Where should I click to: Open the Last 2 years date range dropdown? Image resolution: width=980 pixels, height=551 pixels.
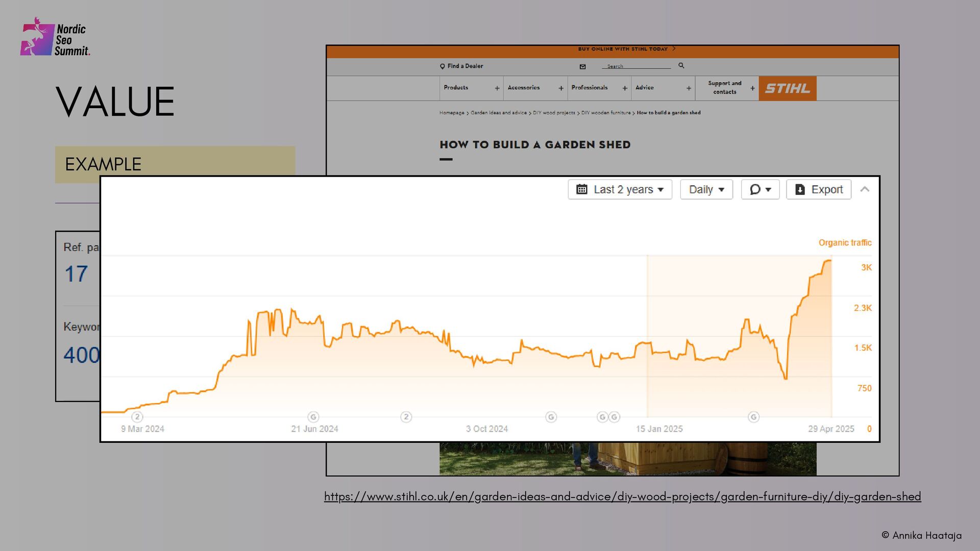click(620, 189)
